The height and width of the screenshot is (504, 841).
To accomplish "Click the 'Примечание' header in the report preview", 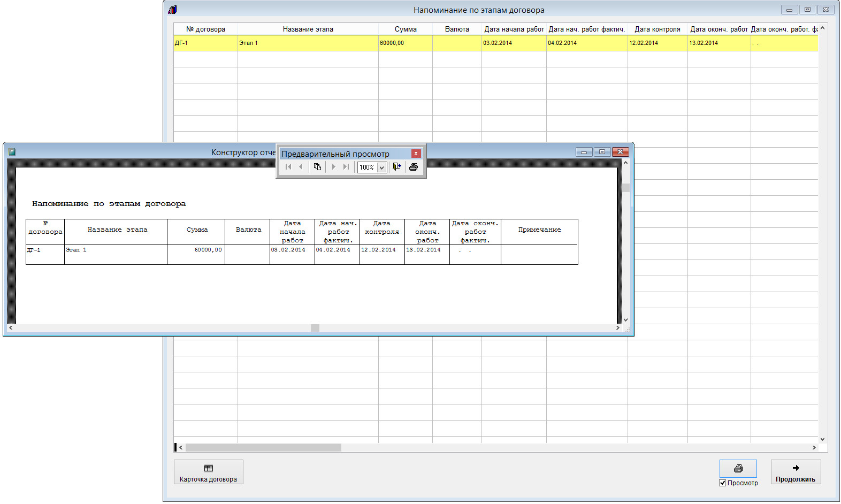I will (539, 230).
